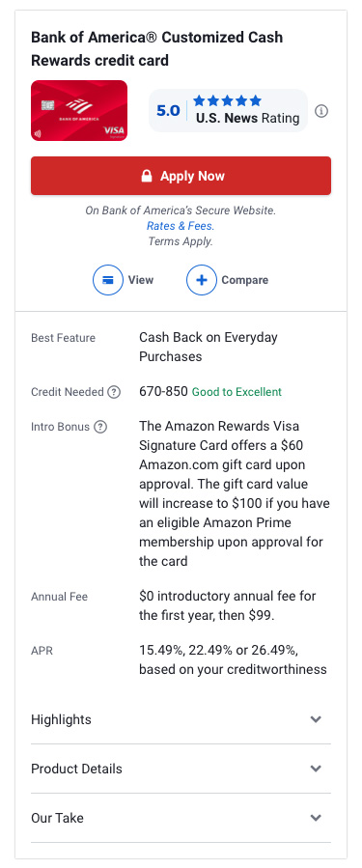Open the Product Details section label
Screen dimensions: 362x868
click(x=76, y=769)
